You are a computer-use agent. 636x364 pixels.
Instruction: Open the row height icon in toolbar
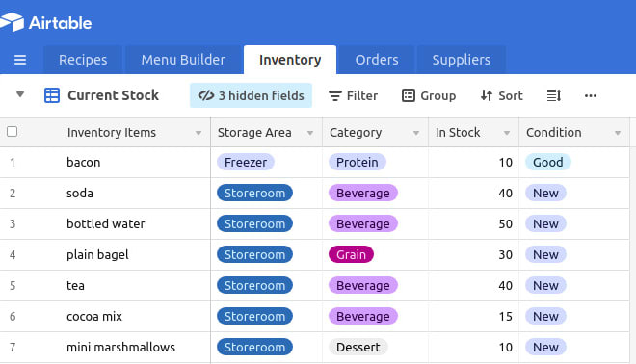tap(554, 95)
